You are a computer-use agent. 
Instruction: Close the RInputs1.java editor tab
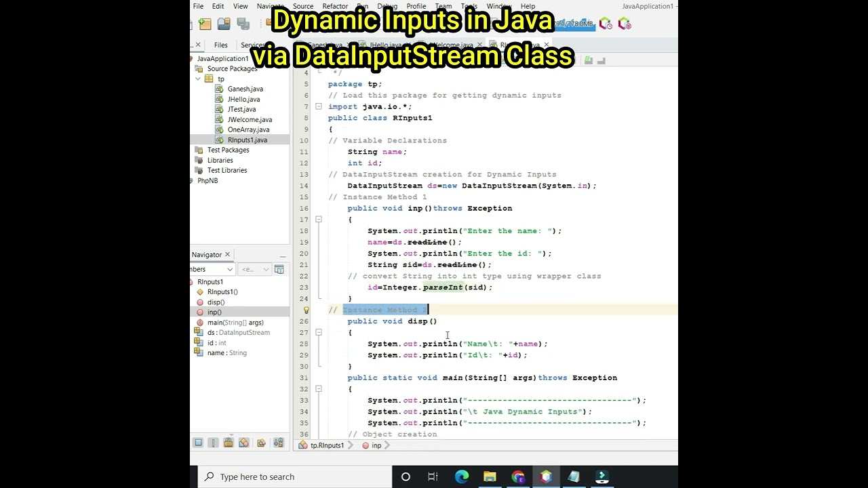[547, 45]
